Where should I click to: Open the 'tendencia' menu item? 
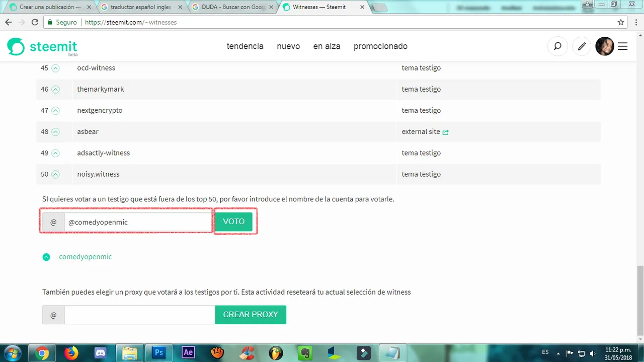pos(245,46)
